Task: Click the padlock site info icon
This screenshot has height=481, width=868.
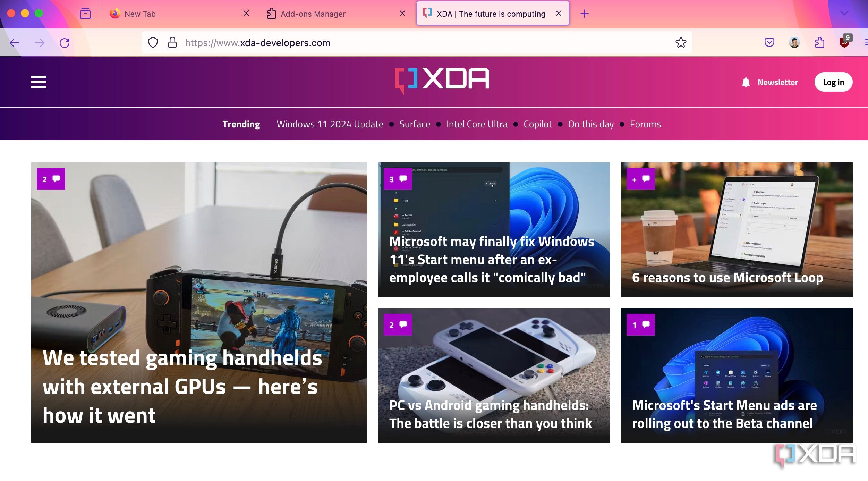Action: click(x=172, y=43)
